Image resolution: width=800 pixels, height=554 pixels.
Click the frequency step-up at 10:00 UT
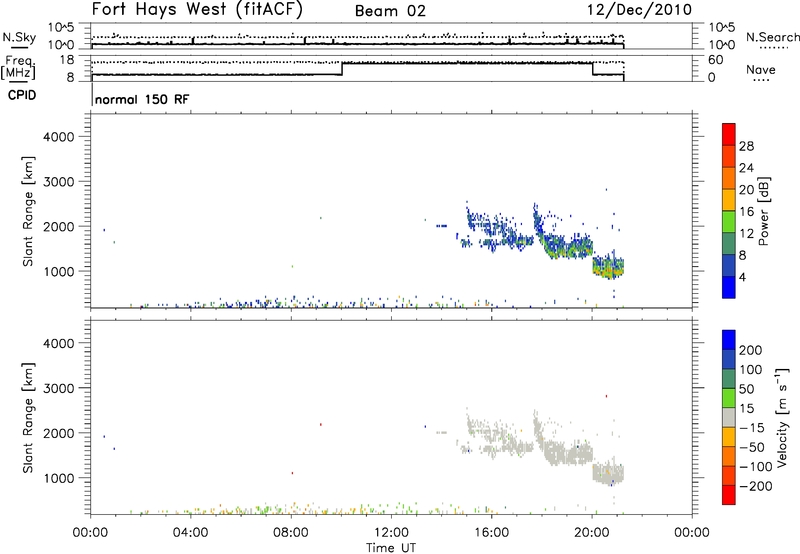(342, 69)
